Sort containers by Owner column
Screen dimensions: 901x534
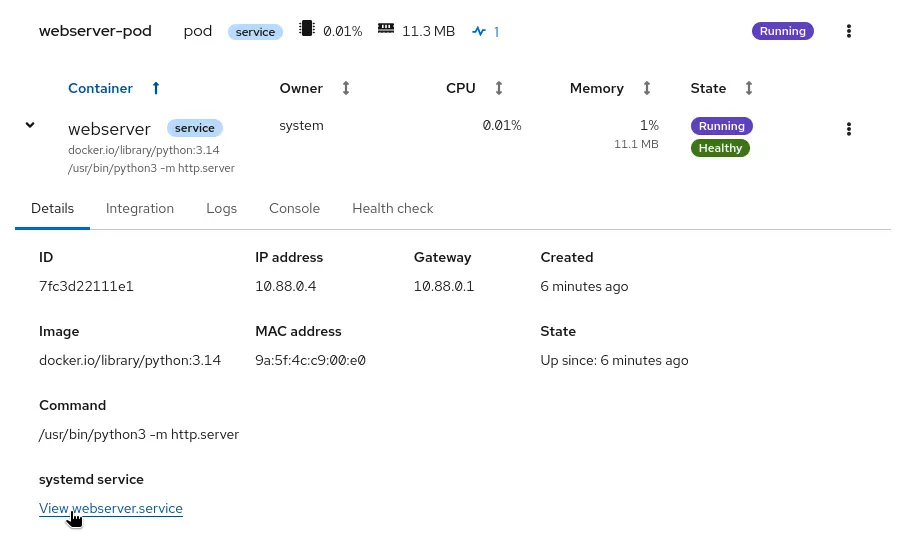click(345, 88)
